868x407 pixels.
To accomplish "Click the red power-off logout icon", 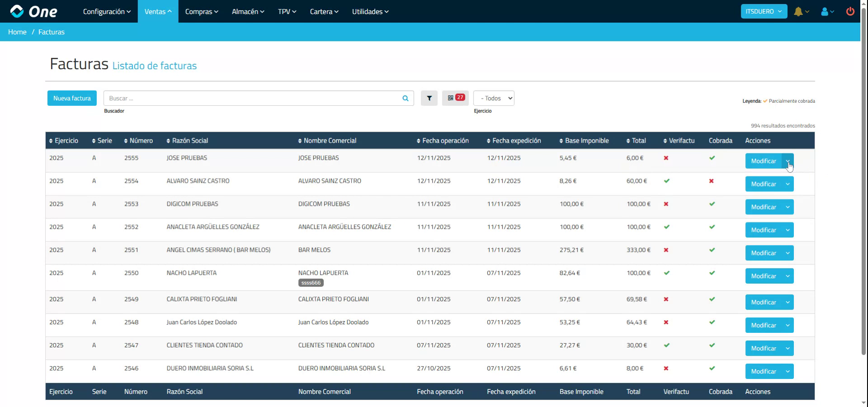I will tap(850, 11).
